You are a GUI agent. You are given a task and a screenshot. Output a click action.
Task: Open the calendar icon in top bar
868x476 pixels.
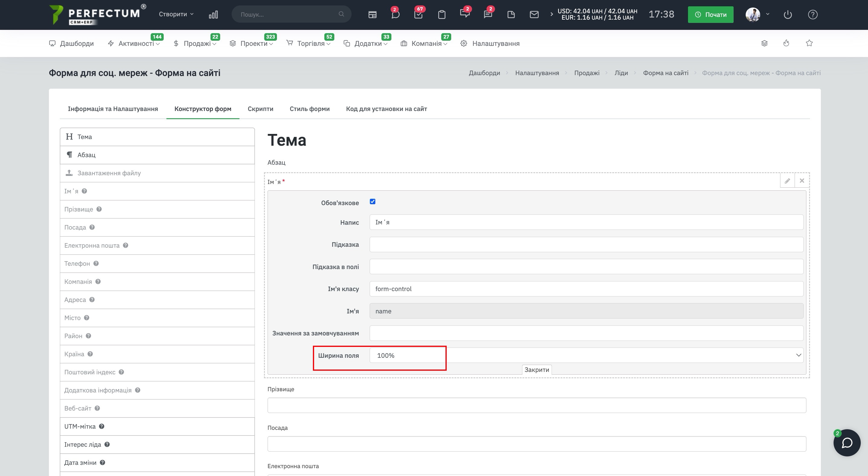click(x=372, y=14)
